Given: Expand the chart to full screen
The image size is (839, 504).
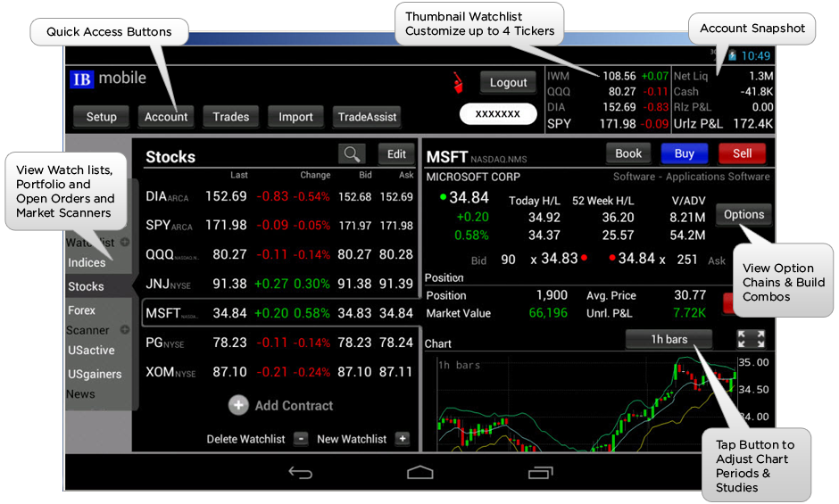Looking at the screenshot, I should coord(751,339).
